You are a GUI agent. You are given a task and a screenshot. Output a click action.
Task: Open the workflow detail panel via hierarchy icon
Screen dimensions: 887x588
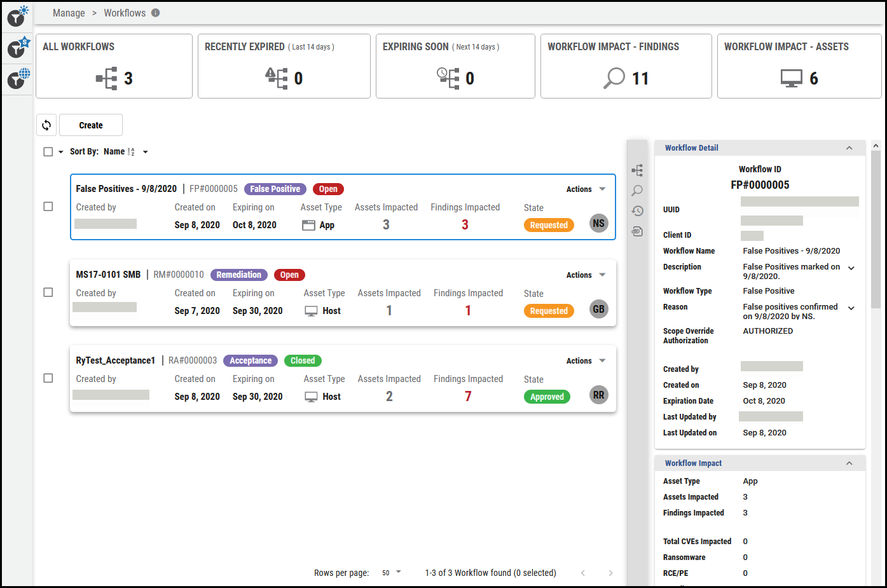(x=637, y=170)
